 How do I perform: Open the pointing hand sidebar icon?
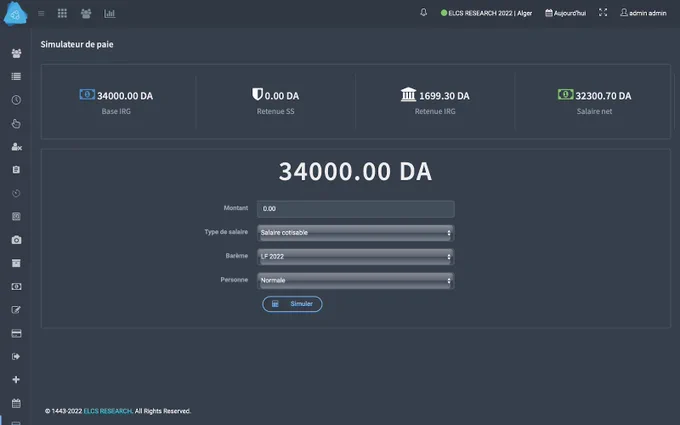(16, 124)
